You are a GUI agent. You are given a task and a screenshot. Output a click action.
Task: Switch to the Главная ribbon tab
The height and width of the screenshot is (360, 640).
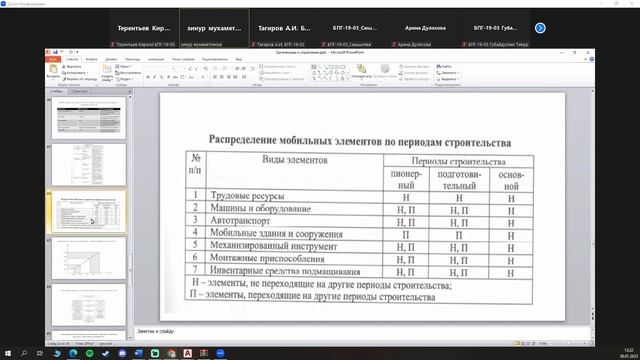pos(72,59)
